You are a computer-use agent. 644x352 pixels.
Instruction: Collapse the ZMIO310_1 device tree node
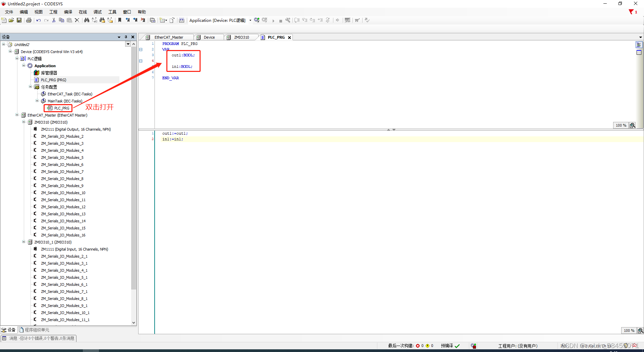click(23, 242)
